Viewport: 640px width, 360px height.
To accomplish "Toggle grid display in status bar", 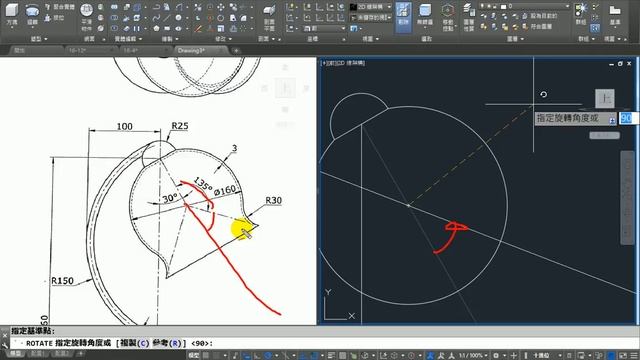I will tap(207, 356).
